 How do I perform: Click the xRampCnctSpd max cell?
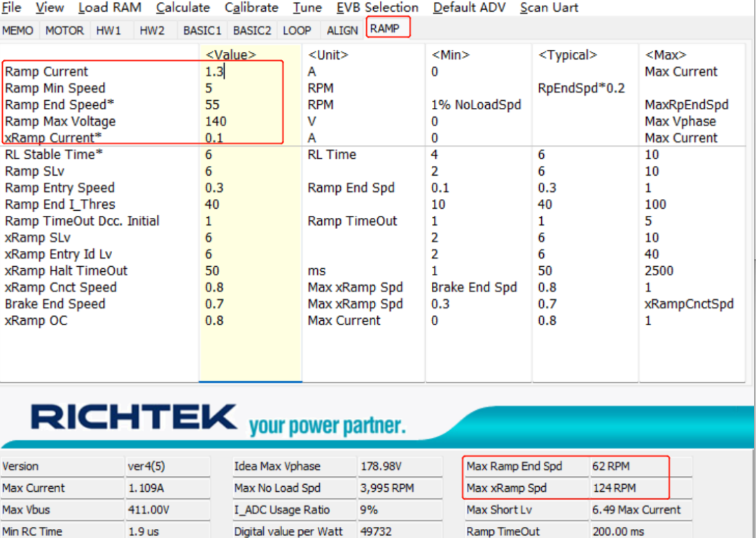click(689, 303)
